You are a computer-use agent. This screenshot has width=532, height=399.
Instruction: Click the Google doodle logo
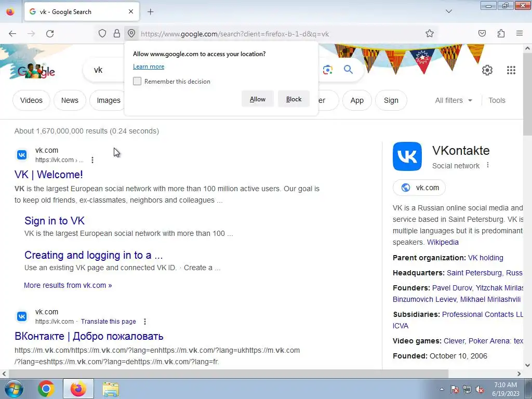coord(36,71)
